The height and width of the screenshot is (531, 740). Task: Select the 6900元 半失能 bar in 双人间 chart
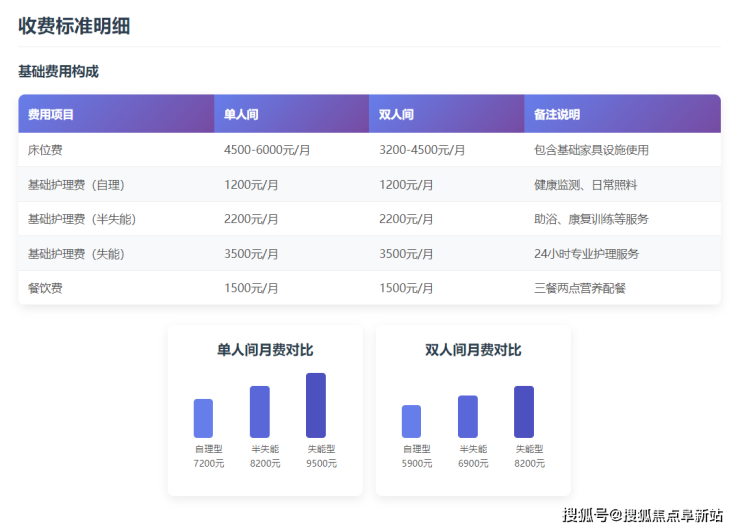[x=468, y=416]
